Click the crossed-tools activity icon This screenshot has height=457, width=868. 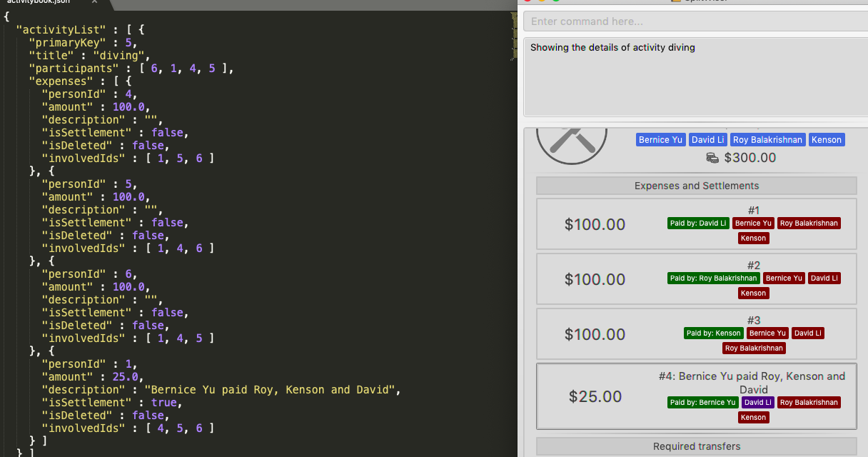571,146
